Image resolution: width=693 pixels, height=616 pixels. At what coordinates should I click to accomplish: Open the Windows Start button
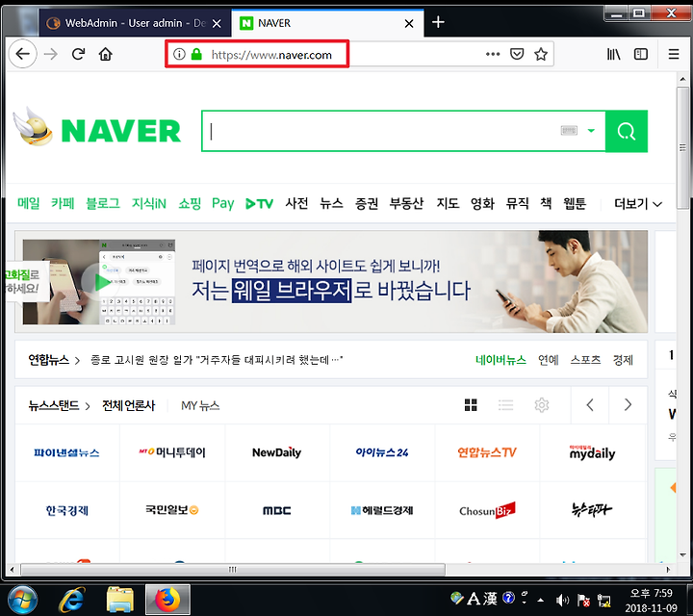pyautogui.click(x=22, y=600)
